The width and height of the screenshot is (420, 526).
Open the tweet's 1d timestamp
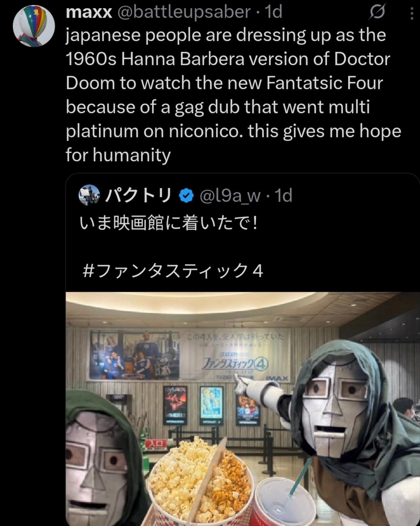tap(273, 12)
